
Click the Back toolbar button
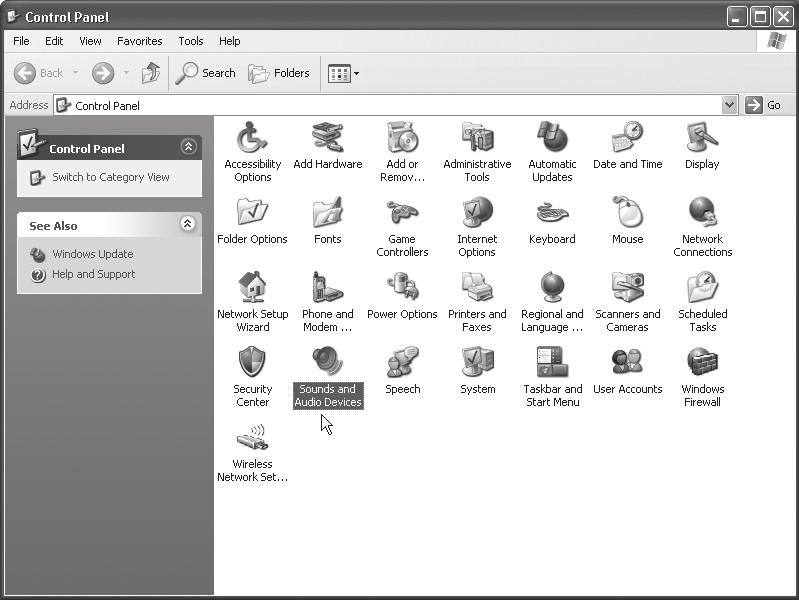click(x=39, y=73)
